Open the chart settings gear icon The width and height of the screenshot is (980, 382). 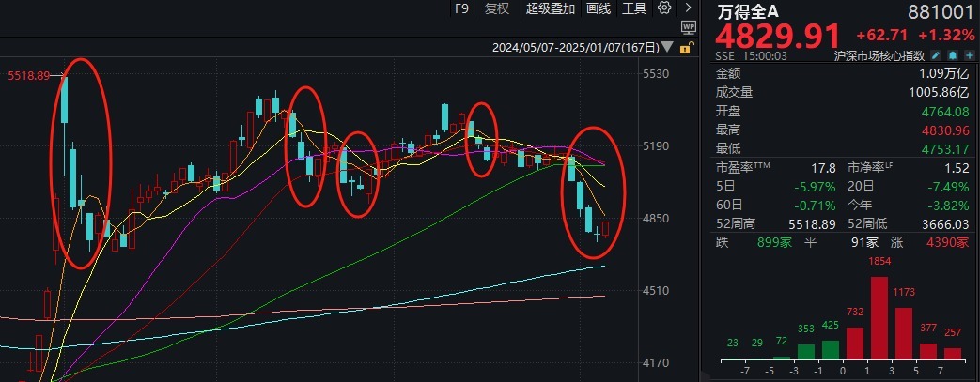coord(664,8)
